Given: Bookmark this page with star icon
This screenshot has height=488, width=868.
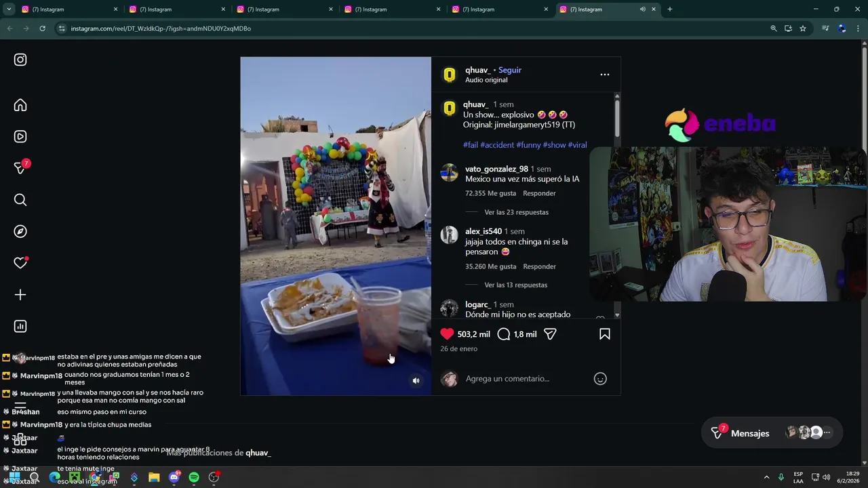Looking at the screenshot, I should tap(803, 28).
